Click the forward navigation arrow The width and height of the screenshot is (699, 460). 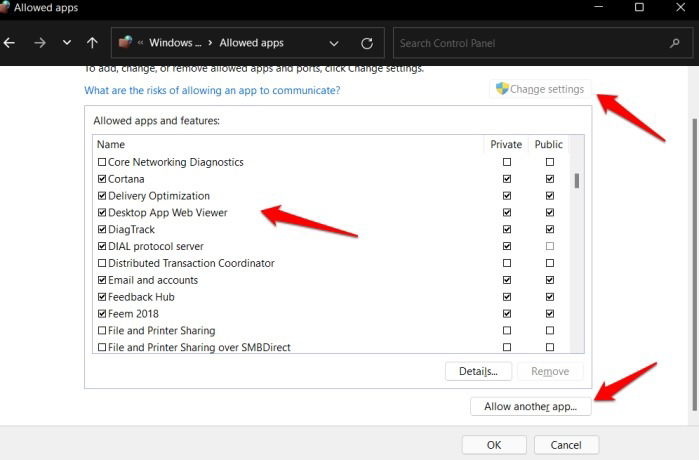click(x=40, y=43)
